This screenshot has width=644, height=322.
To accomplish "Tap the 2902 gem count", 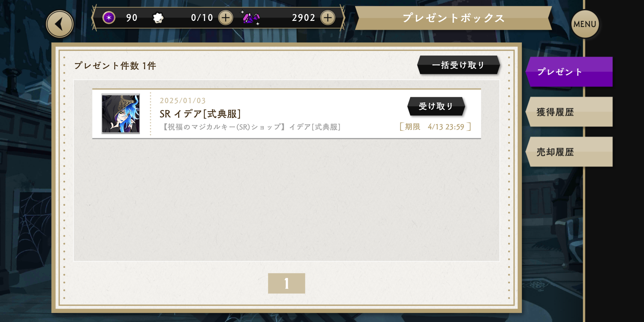I will pos(303,18).
